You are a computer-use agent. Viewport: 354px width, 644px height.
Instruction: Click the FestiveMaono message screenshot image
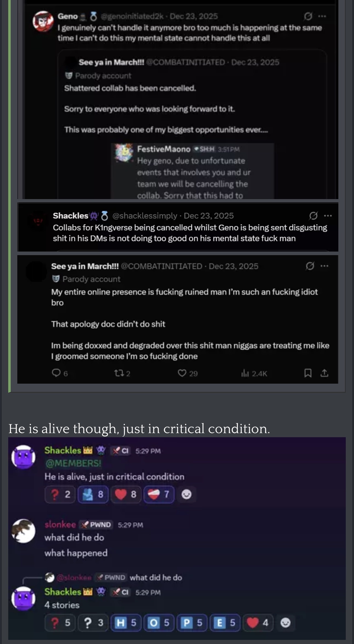coord(193,171)
